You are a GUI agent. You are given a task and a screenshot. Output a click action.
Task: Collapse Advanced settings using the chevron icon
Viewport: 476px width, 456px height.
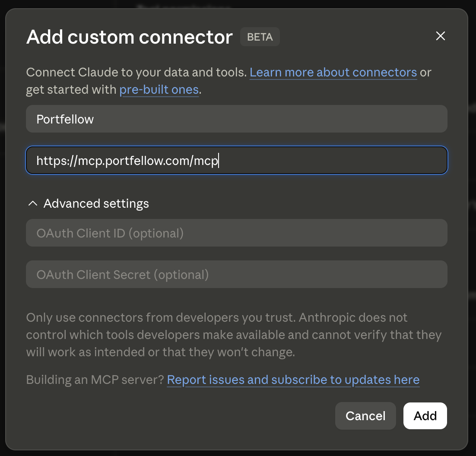pos(33,203)
